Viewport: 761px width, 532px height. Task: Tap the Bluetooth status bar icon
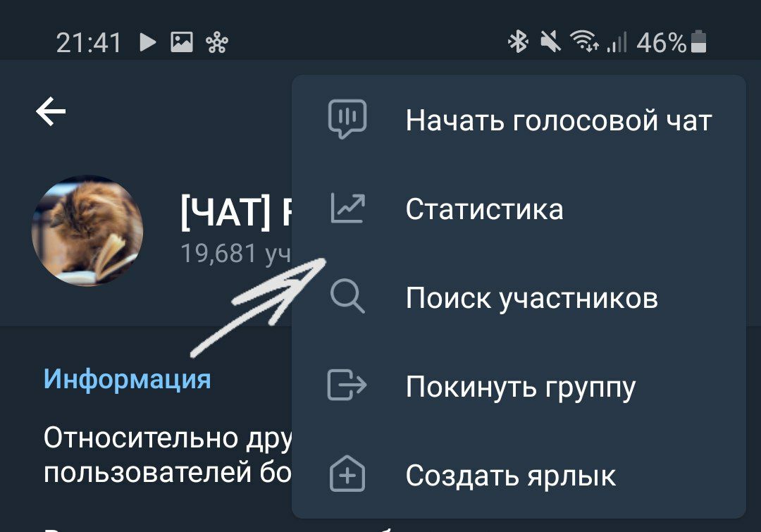point(518,42)
